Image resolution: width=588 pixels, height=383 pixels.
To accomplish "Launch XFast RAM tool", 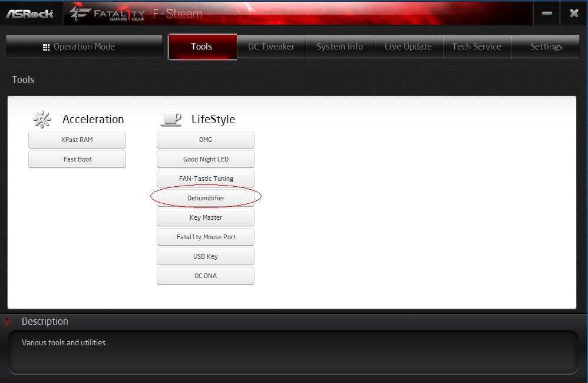I will (x=77, y=140).
